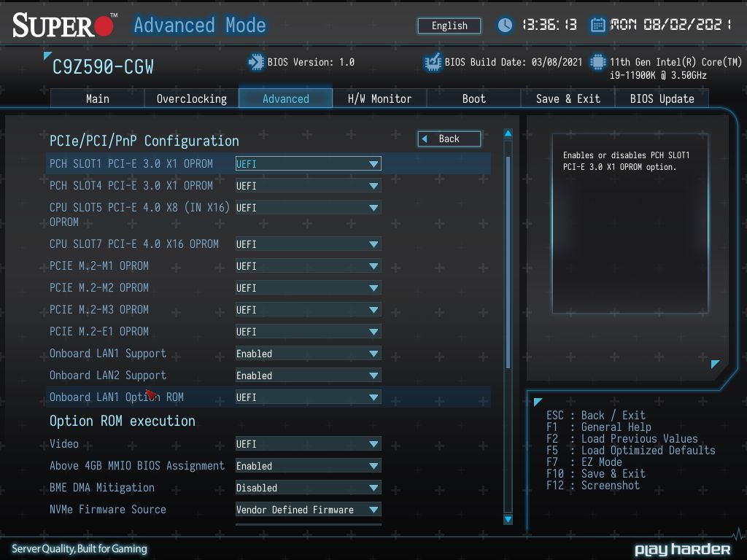Click the calendar icon beside the date

tap(598, 25)
